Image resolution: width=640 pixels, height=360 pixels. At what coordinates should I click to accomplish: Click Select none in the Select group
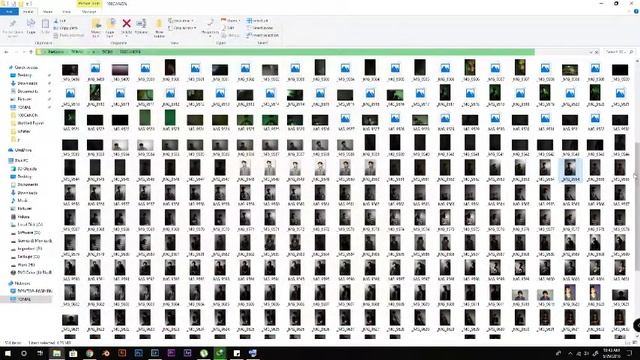[x=260, y=28]
